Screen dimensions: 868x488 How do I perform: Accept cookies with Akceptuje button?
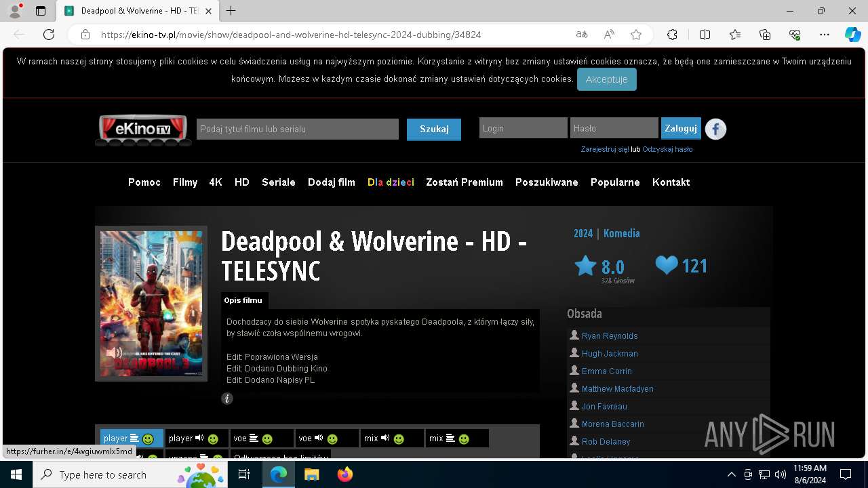tap(606, 79)
